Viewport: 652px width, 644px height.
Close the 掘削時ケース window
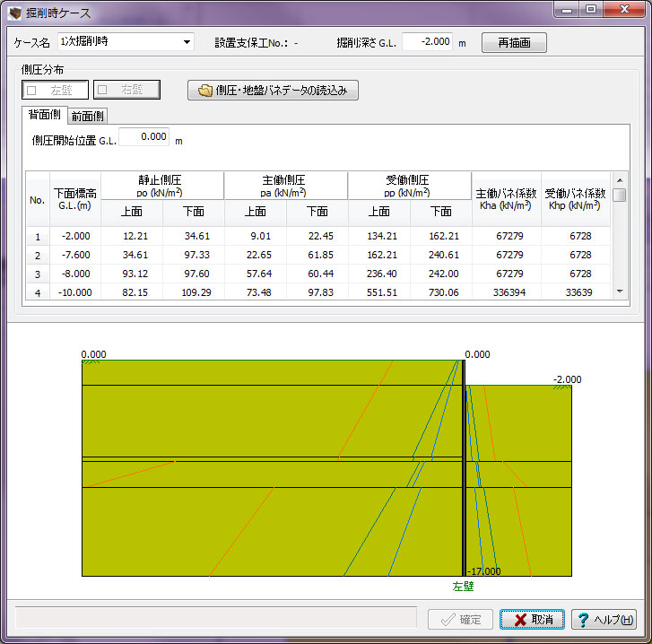tap(624, 9)
